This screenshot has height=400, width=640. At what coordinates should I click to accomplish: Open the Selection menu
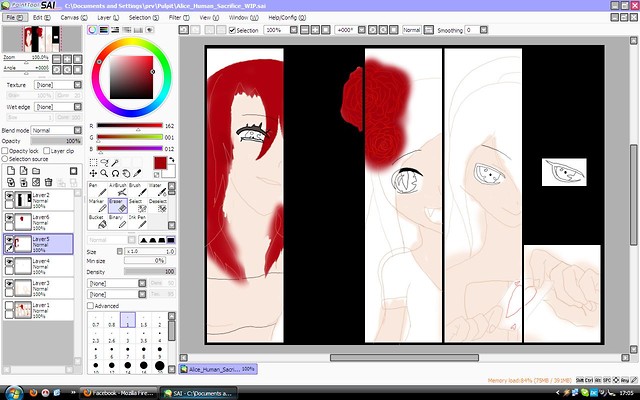(x=144, y=18)
